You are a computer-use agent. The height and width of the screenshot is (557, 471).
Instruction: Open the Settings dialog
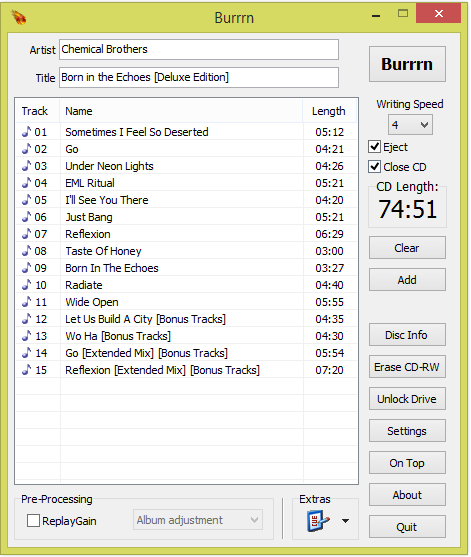(407, 431)
